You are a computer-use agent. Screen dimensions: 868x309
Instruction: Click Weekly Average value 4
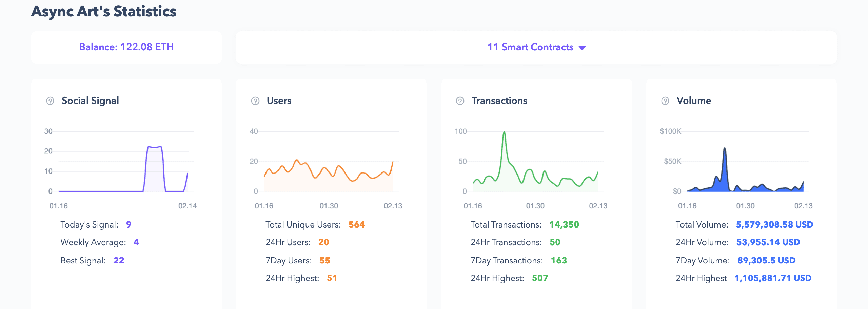point(136,242)
